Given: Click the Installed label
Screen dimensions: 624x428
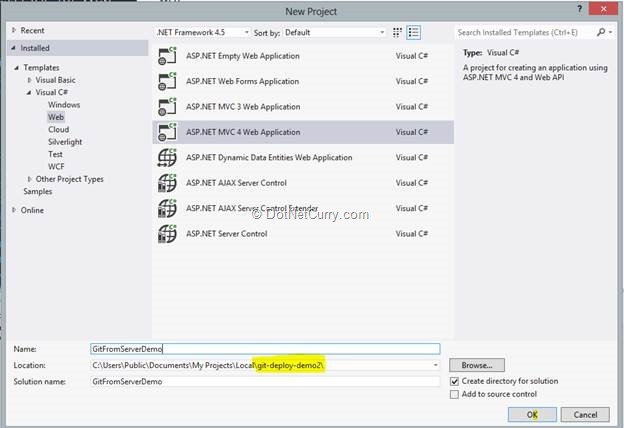Looking at the screenshot, I should tap(35, 48).
